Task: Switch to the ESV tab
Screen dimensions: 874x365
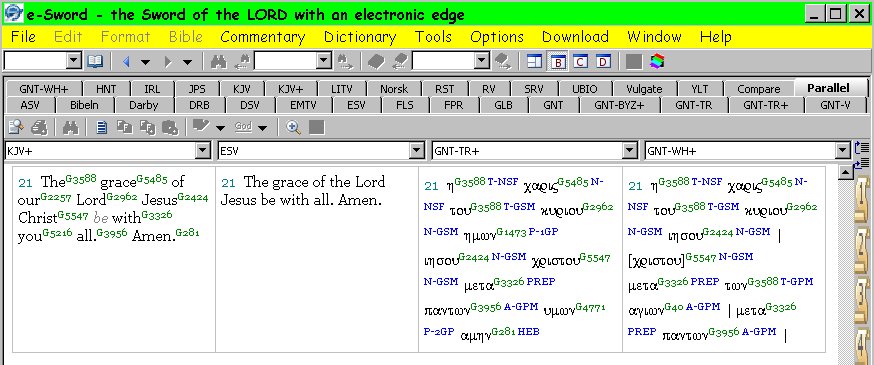Action: point(356,105)
